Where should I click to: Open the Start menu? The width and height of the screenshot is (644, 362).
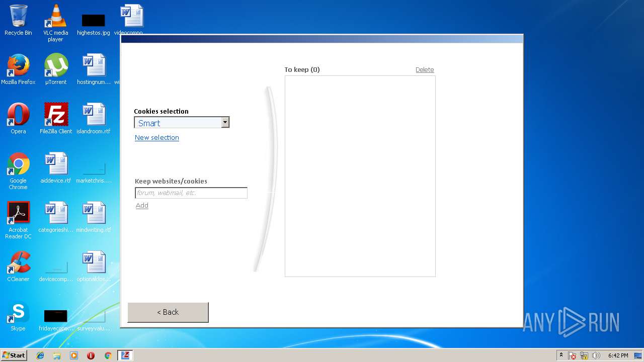coord(14,355)
